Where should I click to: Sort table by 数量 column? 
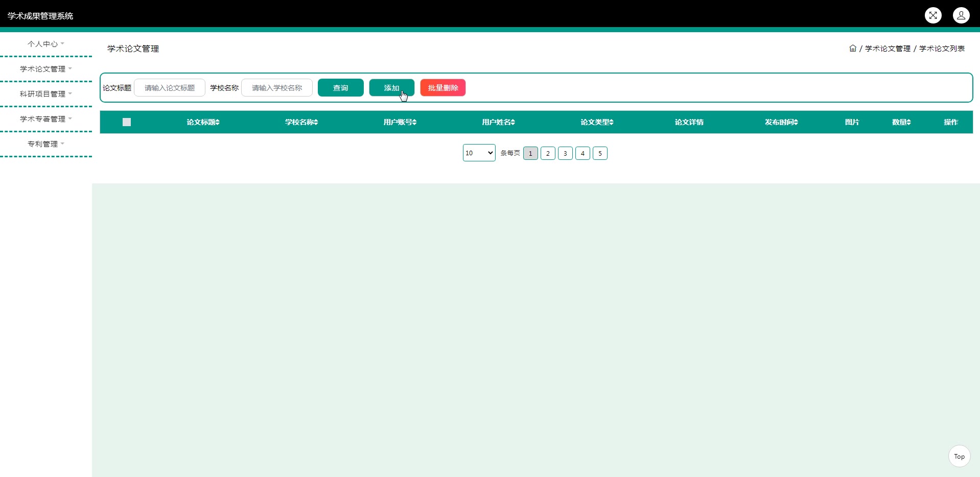click(x=901, y=122)
